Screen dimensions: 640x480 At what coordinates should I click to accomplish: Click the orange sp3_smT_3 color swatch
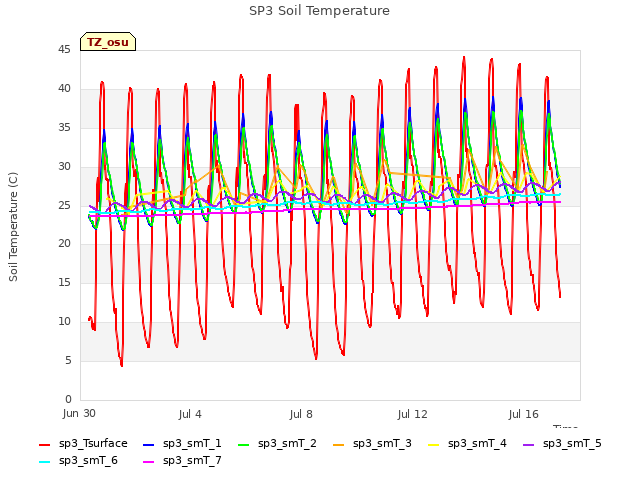coord(339,444)
